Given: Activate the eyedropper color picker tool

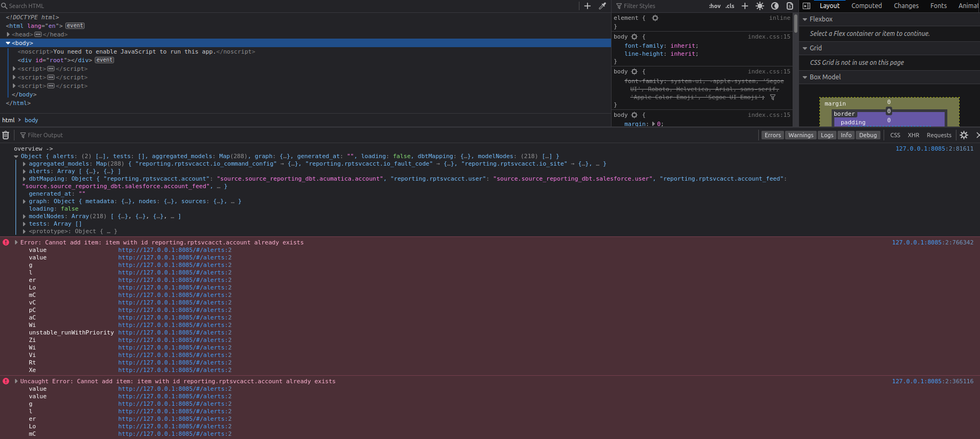Looking at the screenshot, I should [602, 6].
